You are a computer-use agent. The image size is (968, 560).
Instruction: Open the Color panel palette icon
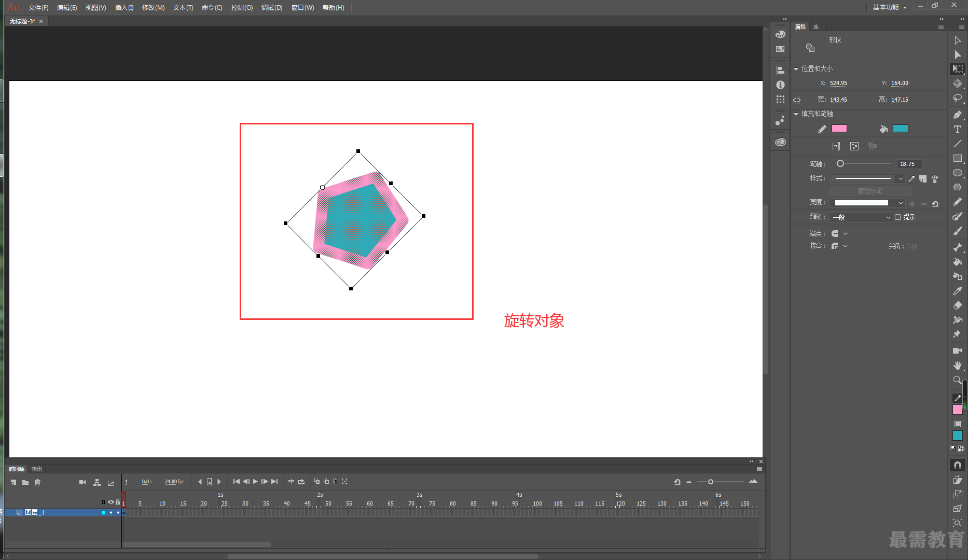780,34
